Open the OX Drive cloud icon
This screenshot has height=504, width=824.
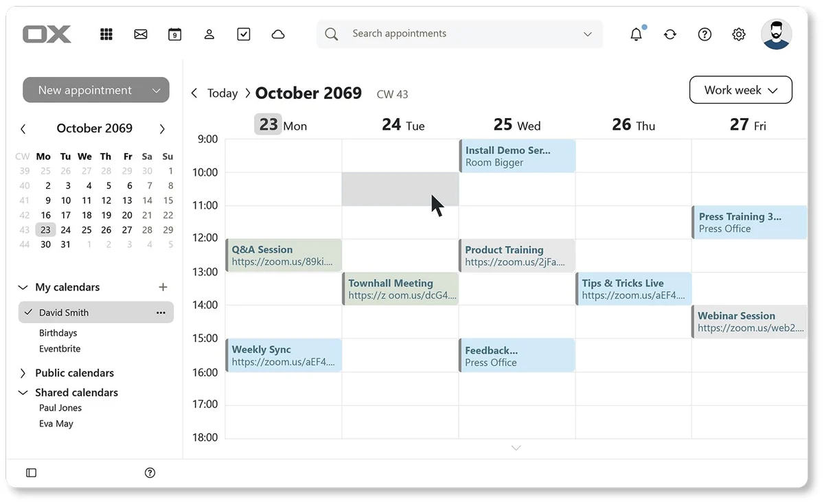278,33
